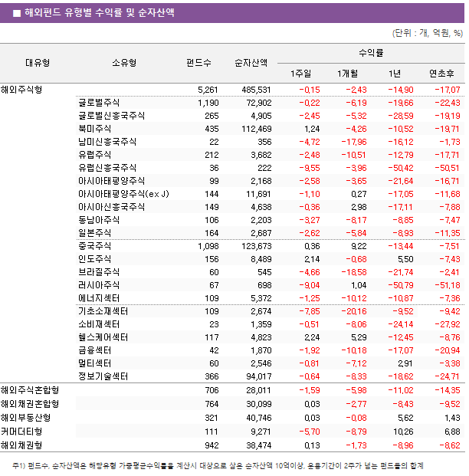The width and height of the screenshot is (469, 476).
Task: Select the '동남아주식' row label
Action: point(99,220)
